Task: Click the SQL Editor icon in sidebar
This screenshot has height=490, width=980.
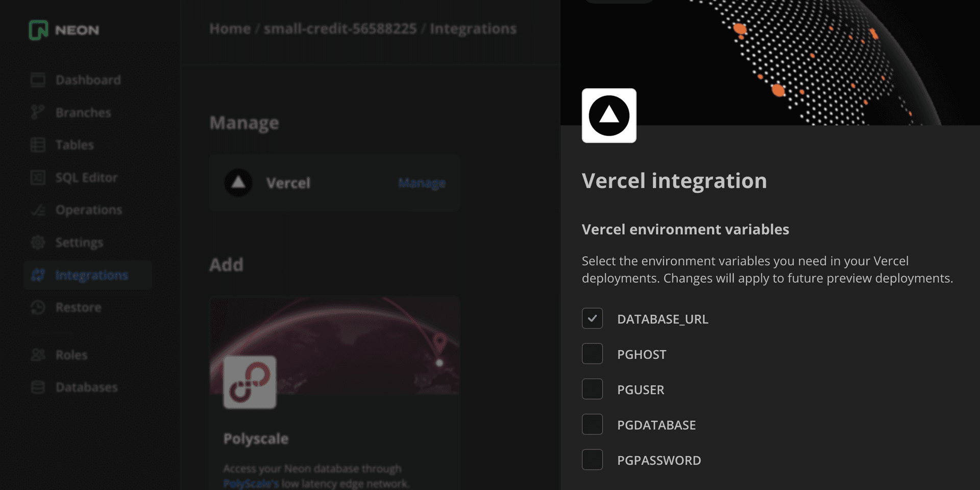Action: pyautogui.click(x=38, y=178)
